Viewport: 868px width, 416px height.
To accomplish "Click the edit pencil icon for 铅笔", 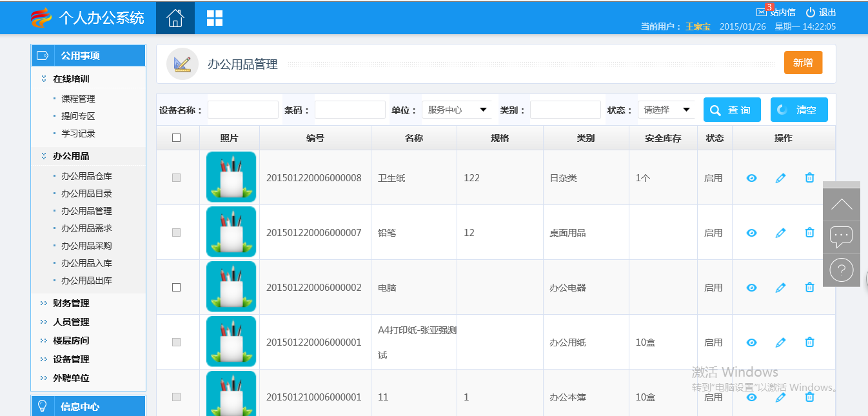I will click(x=780, y=233).
